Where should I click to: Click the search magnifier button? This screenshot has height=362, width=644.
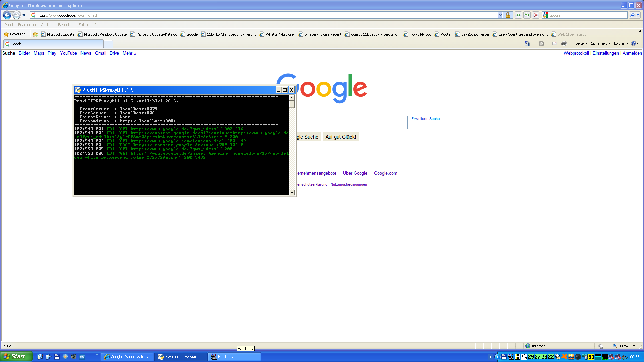pos(632,15)
